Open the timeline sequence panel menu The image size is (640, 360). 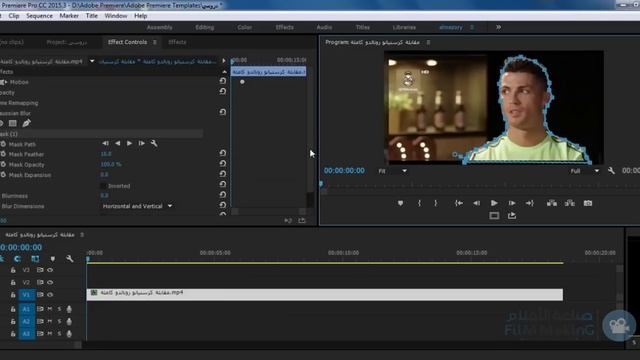click(82, 235)
